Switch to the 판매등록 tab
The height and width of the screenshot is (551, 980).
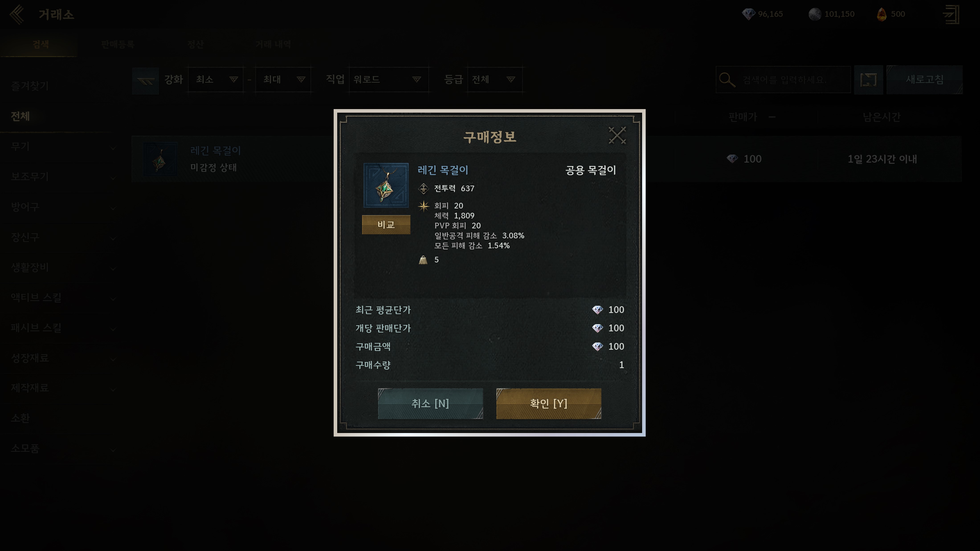tap(118, 45)
